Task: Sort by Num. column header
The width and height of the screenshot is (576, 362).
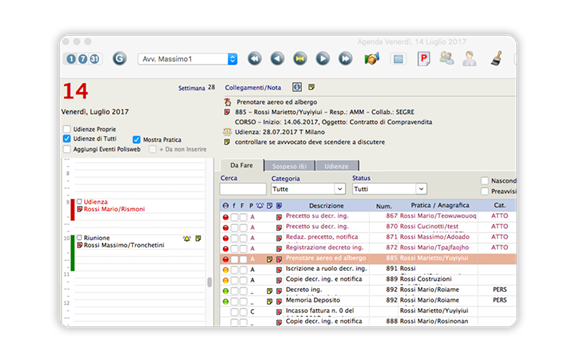Action: tap(384, 206)
